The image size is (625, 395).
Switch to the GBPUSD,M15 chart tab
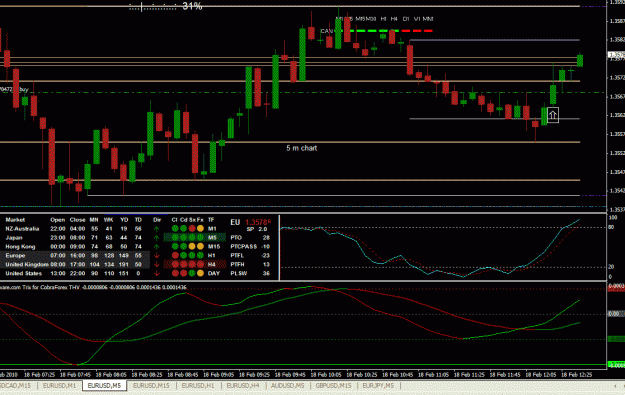tap(334, 385)
